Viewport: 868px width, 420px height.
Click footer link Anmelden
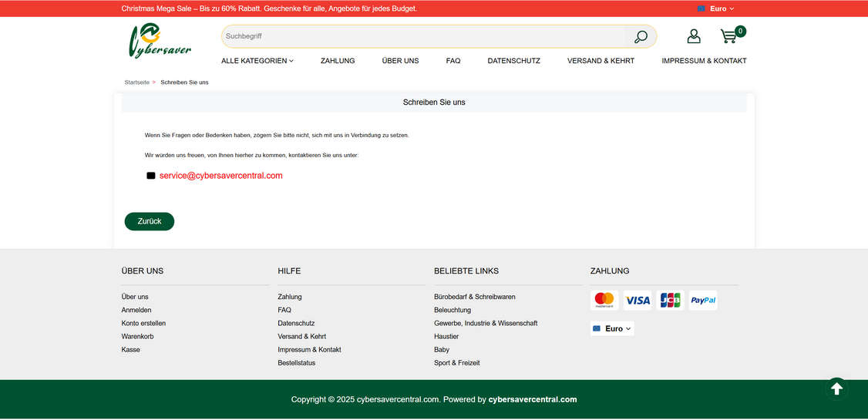coord(136,311)
